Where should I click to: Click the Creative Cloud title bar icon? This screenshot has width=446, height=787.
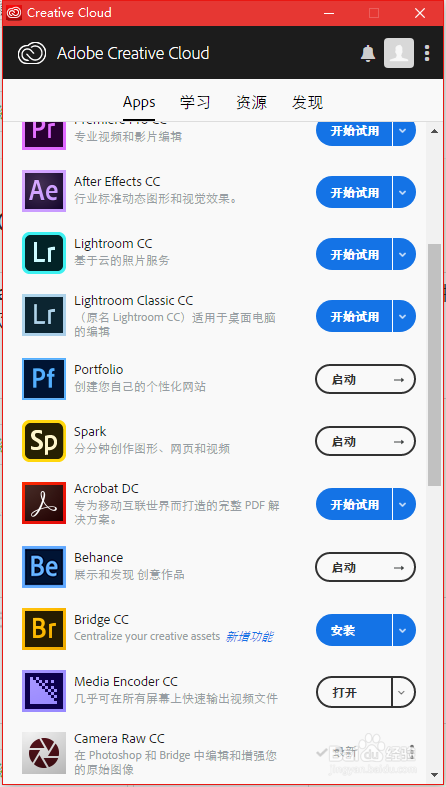point(14,13)
